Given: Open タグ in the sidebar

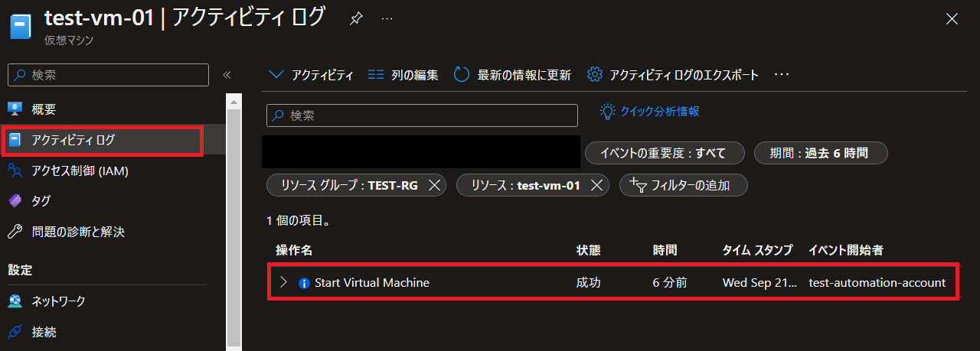Looking at the screenshot, I should (41, 201).
